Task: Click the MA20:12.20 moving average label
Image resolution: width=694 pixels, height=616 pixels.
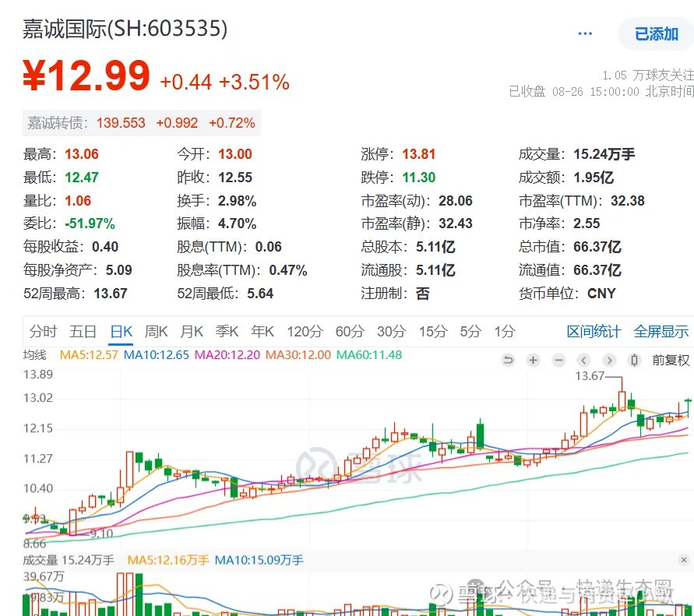Action: pos(227,355)
